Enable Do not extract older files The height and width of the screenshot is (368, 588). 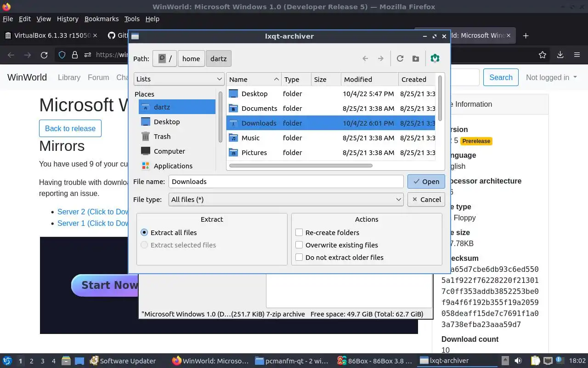[299, 257]
